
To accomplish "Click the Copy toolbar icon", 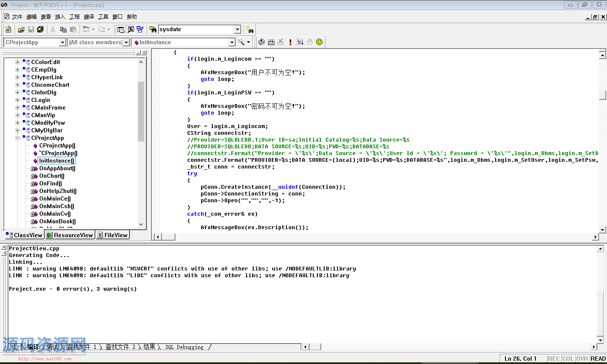I will tap(63, 29).
